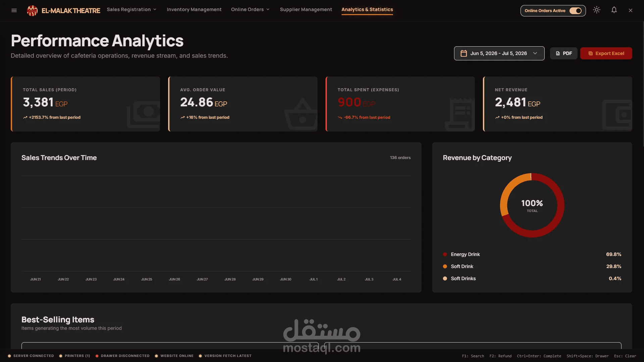
Task: Click Server Connected status dot
Action: (9, 356)
